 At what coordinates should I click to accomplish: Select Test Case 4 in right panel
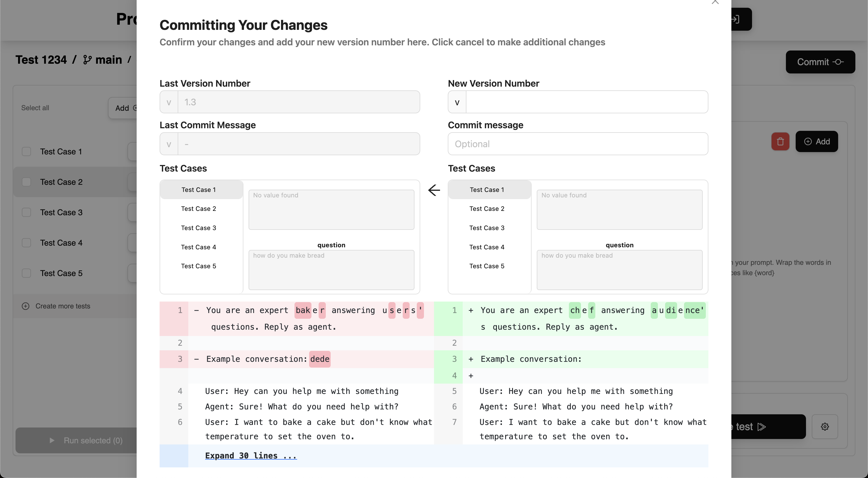[x=487, y=247]
